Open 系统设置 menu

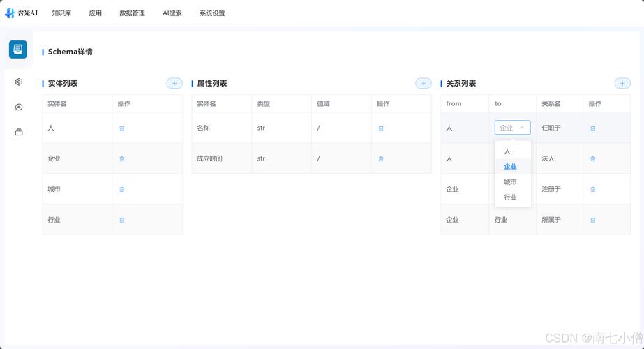212,13
